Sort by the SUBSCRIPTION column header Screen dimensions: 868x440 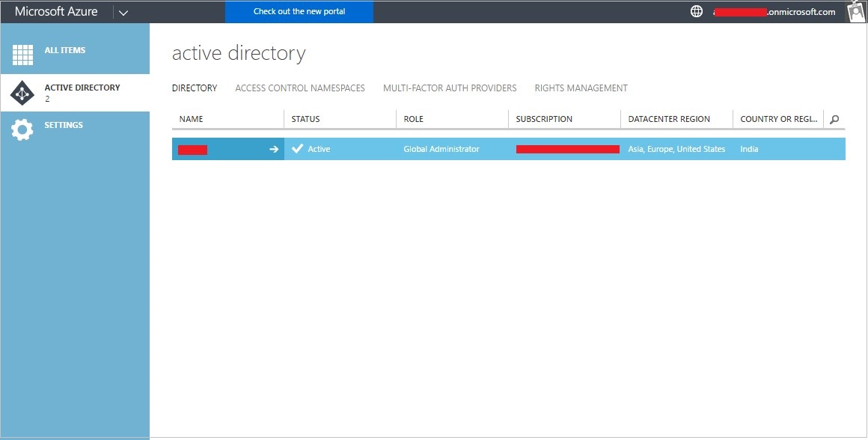click(x=544, y=119)
